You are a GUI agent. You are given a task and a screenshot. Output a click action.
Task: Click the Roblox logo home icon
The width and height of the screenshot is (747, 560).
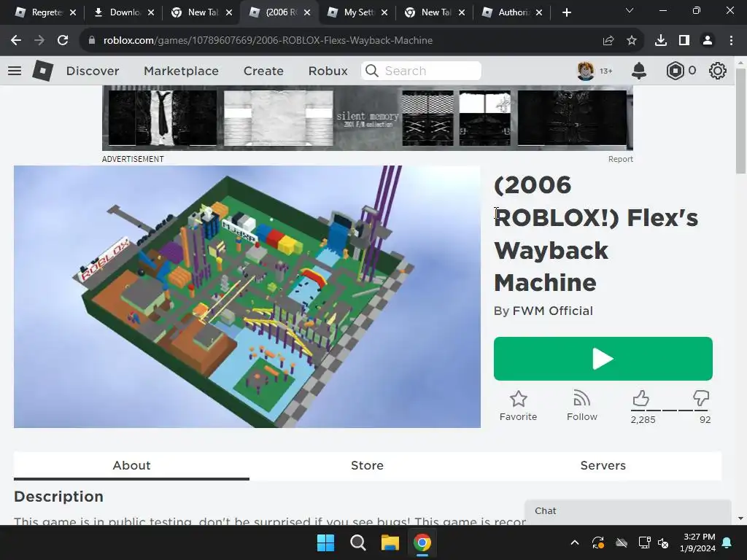click(x=42, y=71)
